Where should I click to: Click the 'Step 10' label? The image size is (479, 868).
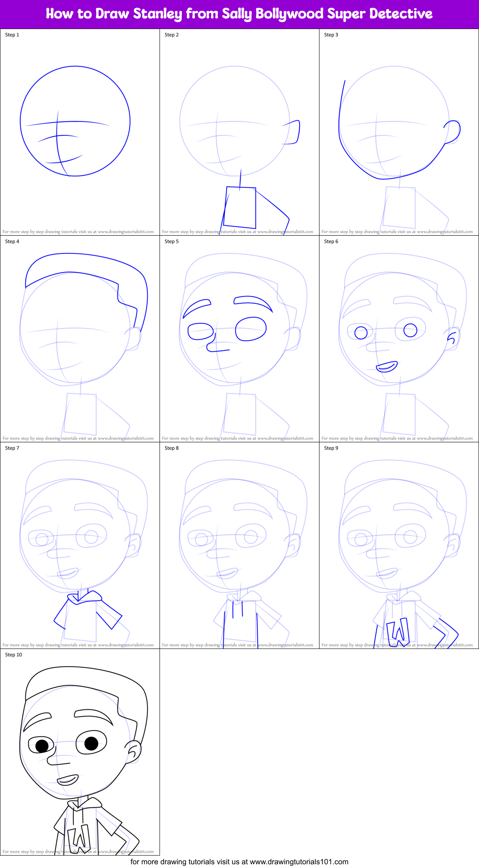(x=14, y=655)
